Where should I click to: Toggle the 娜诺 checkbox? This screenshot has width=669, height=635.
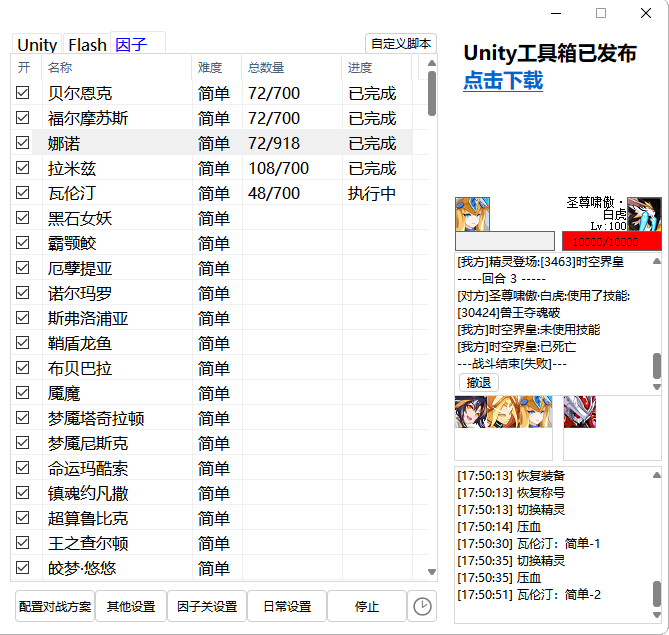coord(23,143)
